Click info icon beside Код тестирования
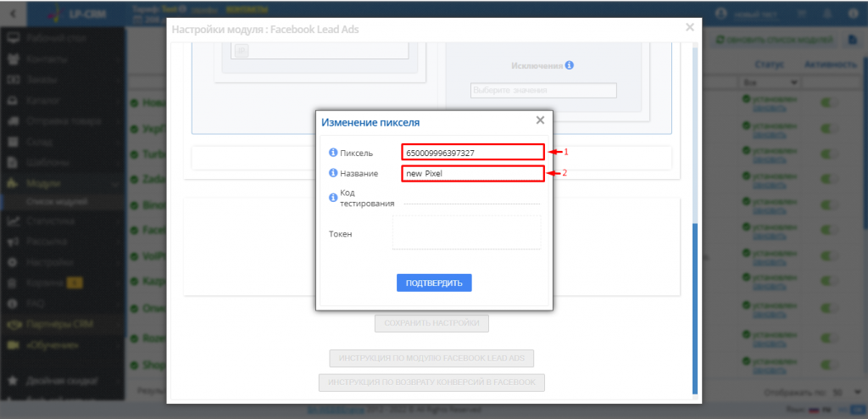Image resolution: width=868 pixels, height=419 pixels. click(x=332, y=198)
